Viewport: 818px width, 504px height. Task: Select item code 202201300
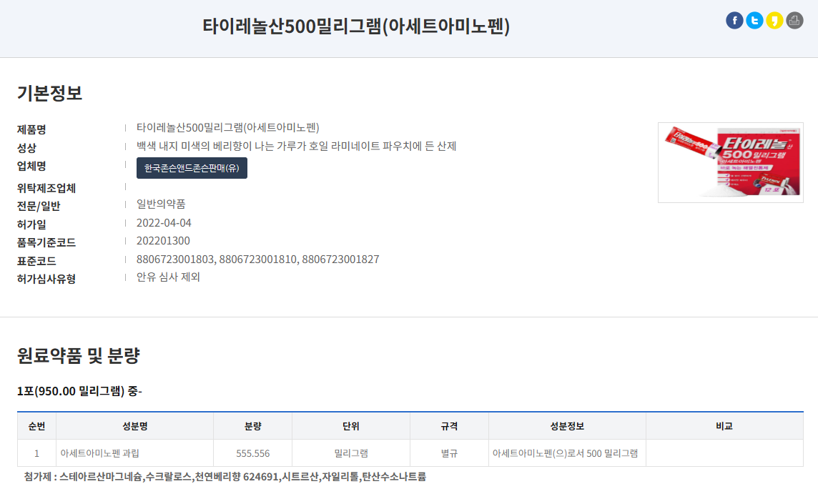click(163, 240)
